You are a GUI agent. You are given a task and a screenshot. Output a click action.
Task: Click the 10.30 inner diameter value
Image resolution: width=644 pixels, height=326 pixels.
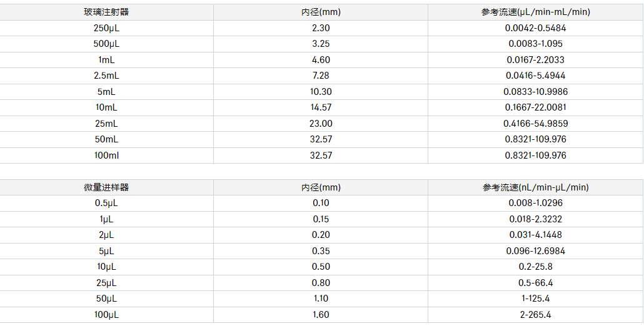click(321, 92)
